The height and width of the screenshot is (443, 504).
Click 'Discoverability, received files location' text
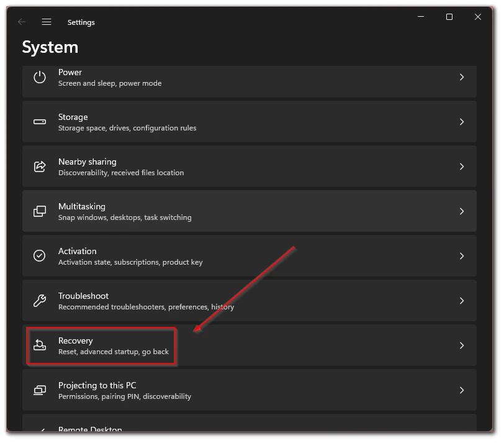click(x=121, y=173)
